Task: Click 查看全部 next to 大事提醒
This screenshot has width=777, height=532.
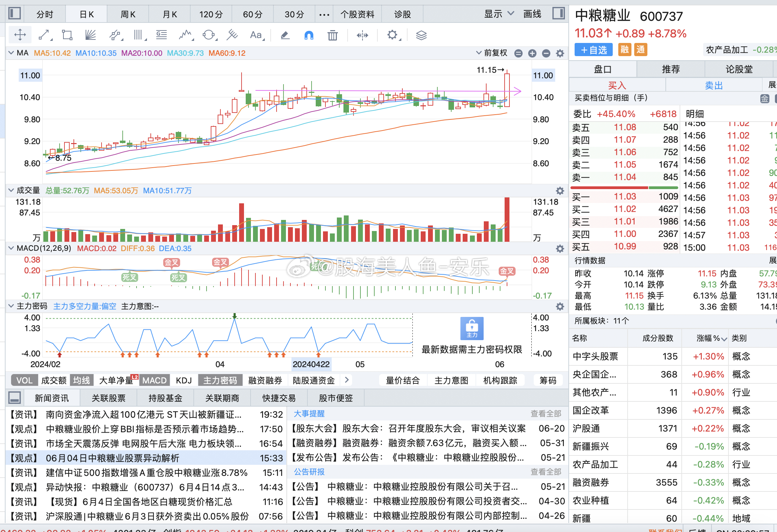Action: [x=546, y=414]
